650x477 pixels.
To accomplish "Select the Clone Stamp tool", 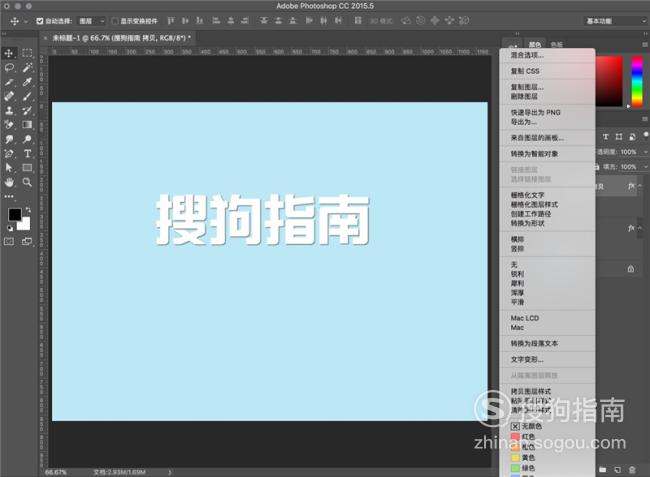I will 9,111.
